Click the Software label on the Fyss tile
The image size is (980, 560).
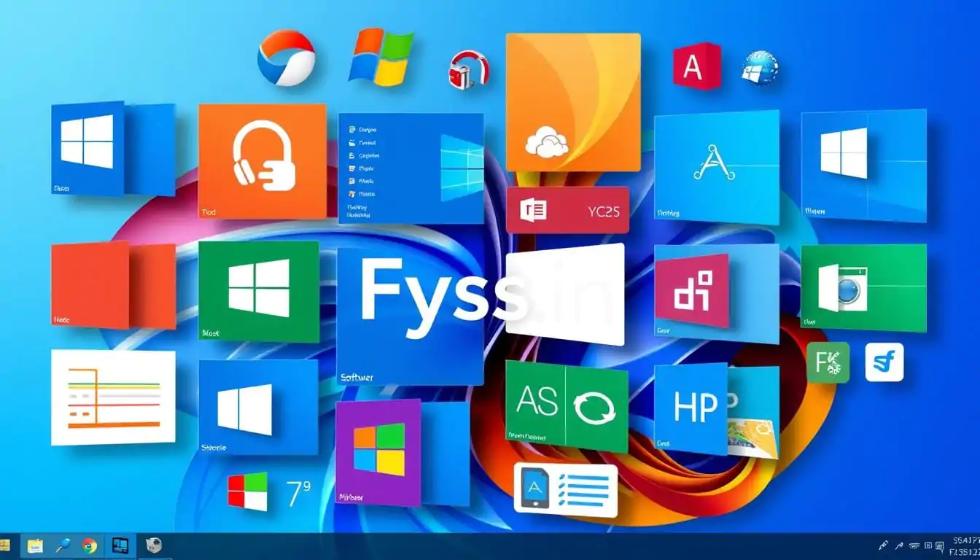357,377
